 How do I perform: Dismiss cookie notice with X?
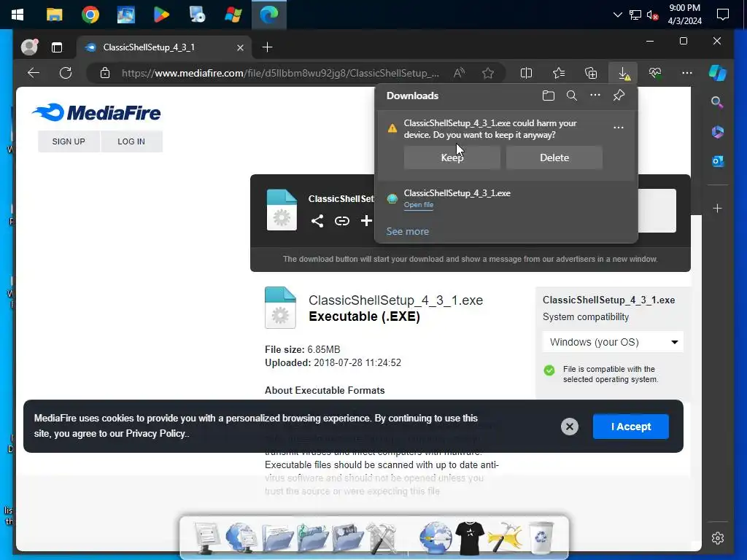click(x=569, y=427)
